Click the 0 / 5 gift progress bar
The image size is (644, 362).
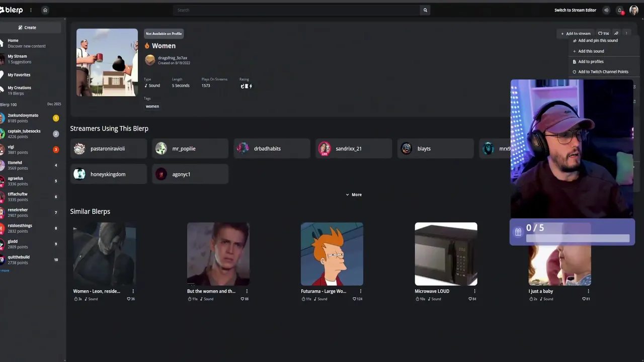(x=578, y=238)
